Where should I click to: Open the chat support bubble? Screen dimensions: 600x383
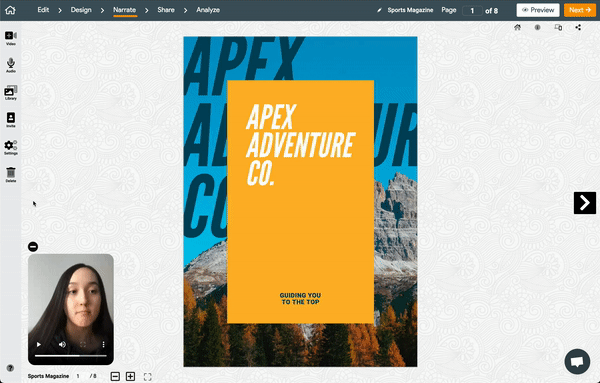click(x=577, y=361)
